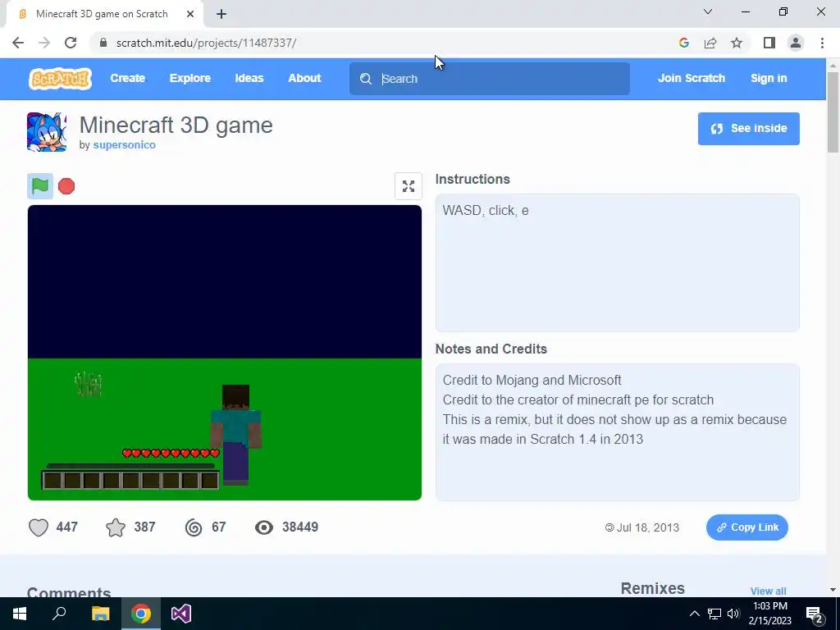The height and width of the screenshot is (630, 840).
Task: Open the notification center
Action: 815,614
